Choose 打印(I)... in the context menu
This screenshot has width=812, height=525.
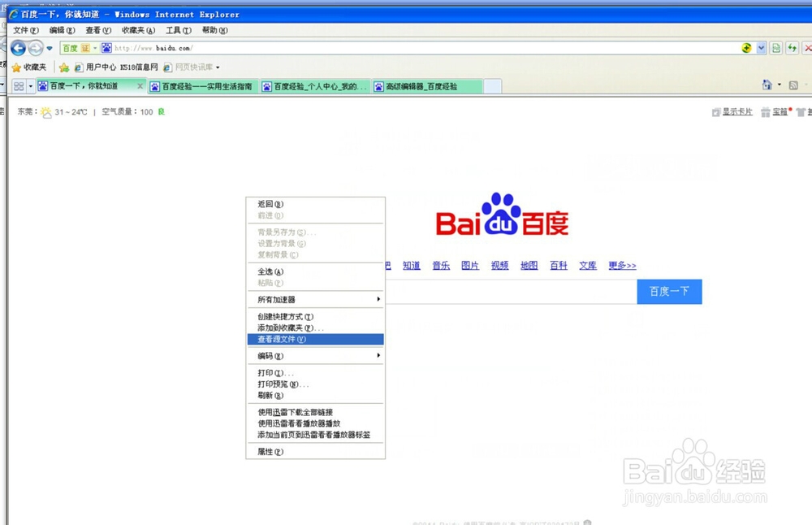(315, 373)
